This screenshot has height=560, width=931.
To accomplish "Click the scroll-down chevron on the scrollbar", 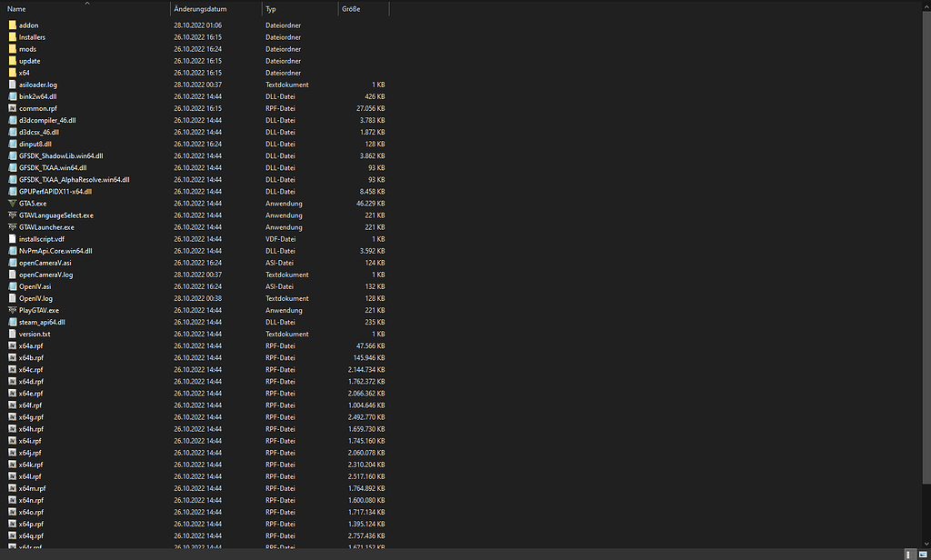I will 925,544.
